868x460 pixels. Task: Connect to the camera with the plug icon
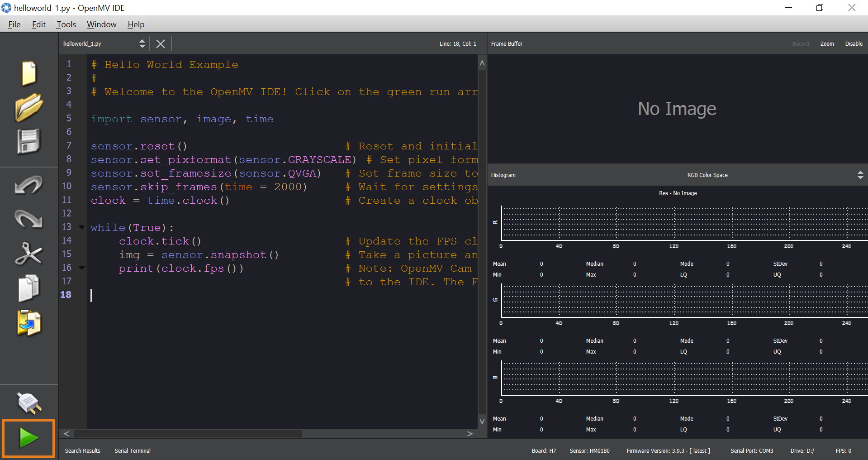[x=29, y=403]
